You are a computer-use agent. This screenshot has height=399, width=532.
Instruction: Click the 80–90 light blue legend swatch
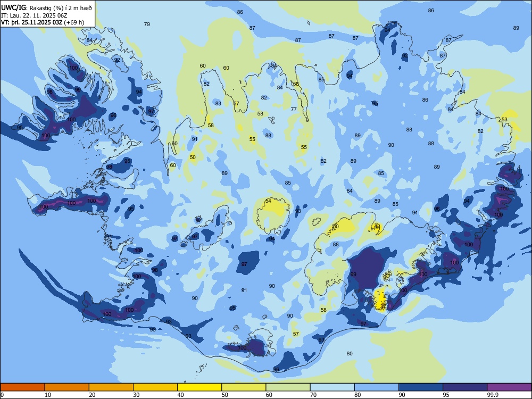coord(377,387)
